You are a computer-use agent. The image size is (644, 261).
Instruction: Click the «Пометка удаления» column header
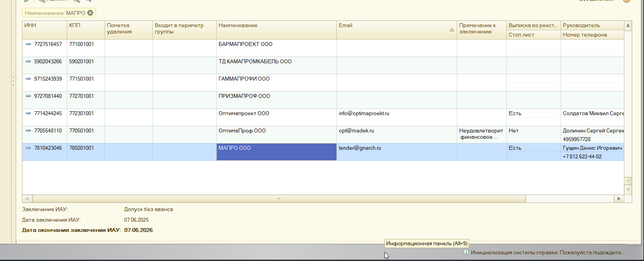(x=129, y=30)
